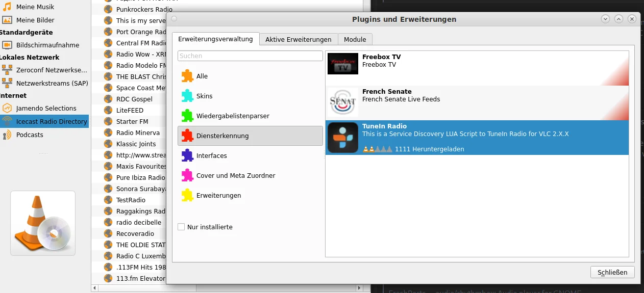The image size is (644, 293).
Task: Click the Meine Bilder picture icon
Action: pos(7,20)
